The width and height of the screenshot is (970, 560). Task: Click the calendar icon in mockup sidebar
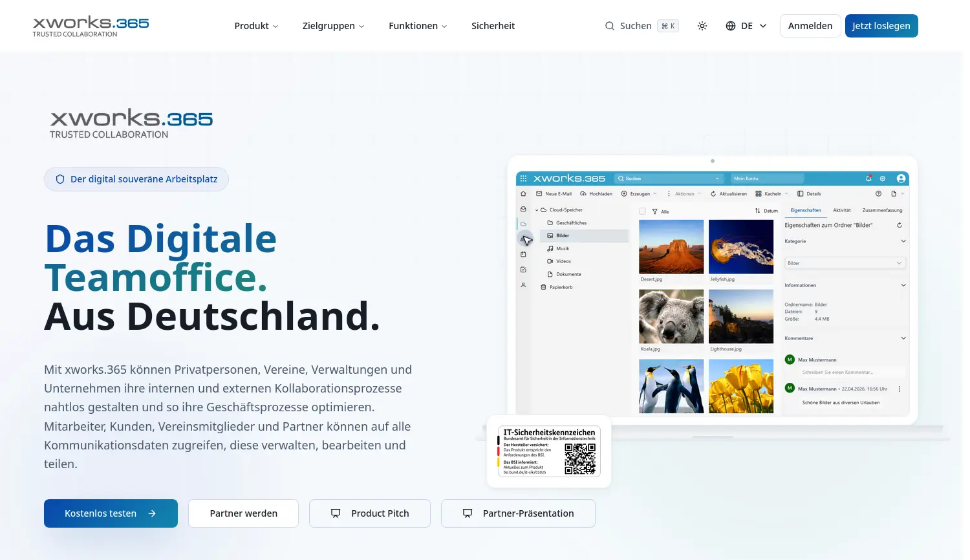(x=523, y=254)
